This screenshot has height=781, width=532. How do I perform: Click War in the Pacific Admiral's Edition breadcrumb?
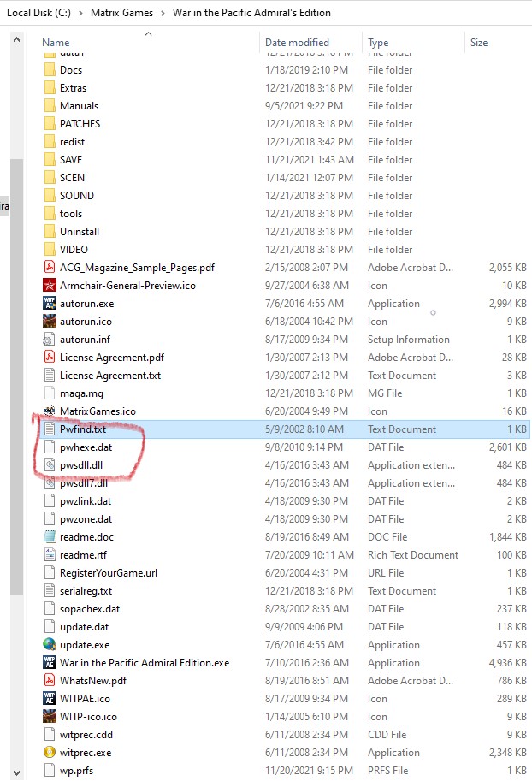(251, 13)
